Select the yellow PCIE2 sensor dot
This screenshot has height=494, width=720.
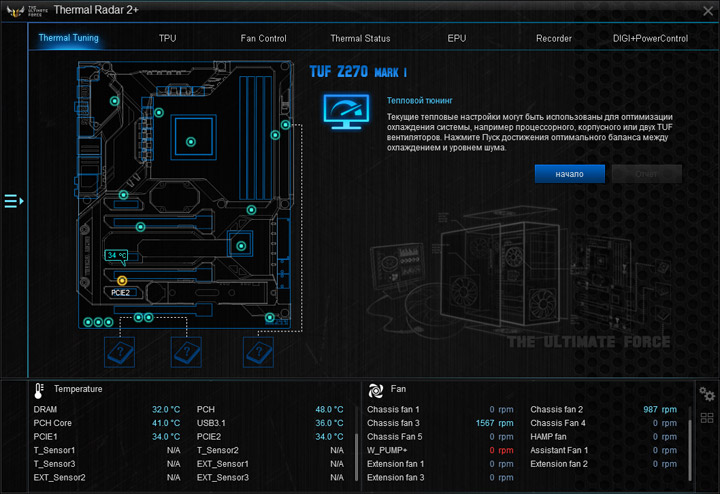[x=122, y=280]
